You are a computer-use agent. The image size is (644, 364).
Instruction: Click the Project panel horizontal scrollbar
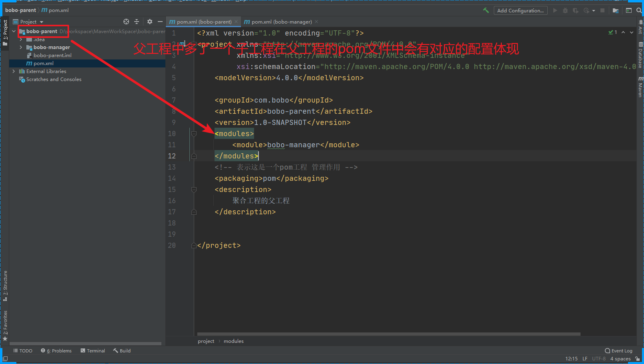[85, 344]
